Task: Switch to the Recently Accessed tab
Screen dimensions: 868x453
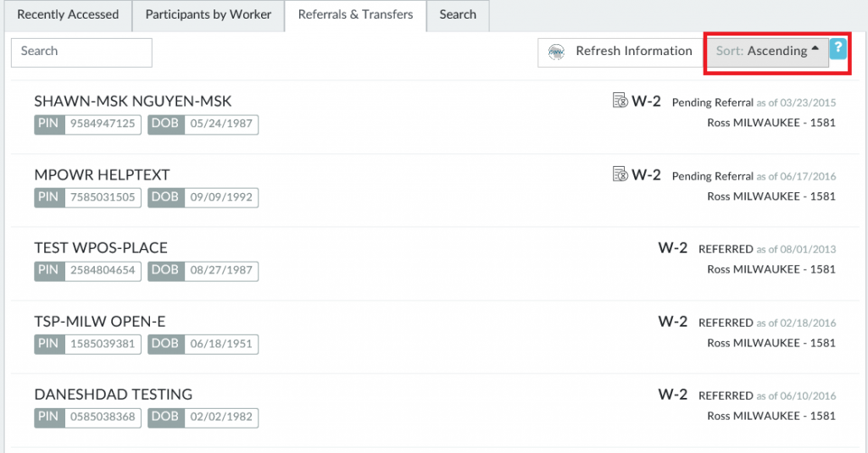Action: tap(68, 15)
